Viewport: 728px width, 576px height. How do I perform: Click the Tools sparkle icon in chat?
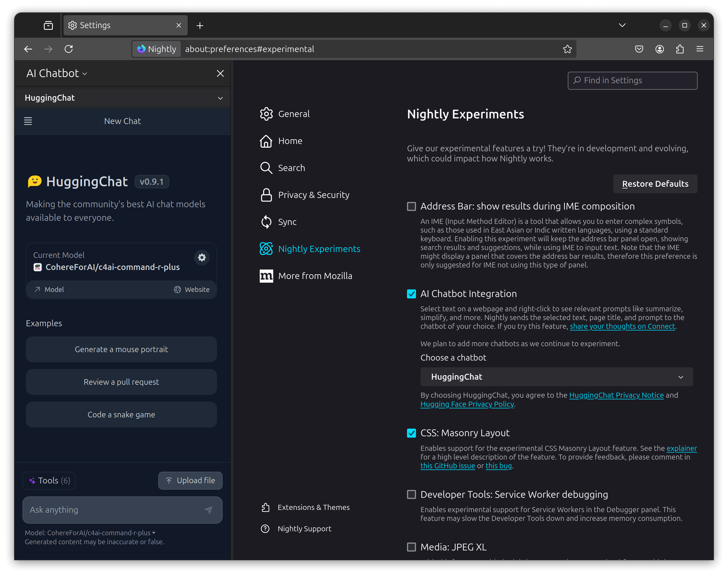pyautogui.click(x=34, y=481)
